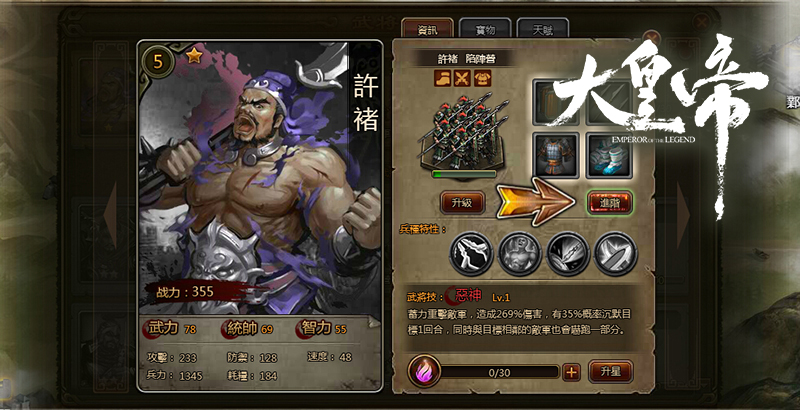Click the 0/30 star progress bar
The width and height of the screenshot is (800, 410).
point(499,372)
